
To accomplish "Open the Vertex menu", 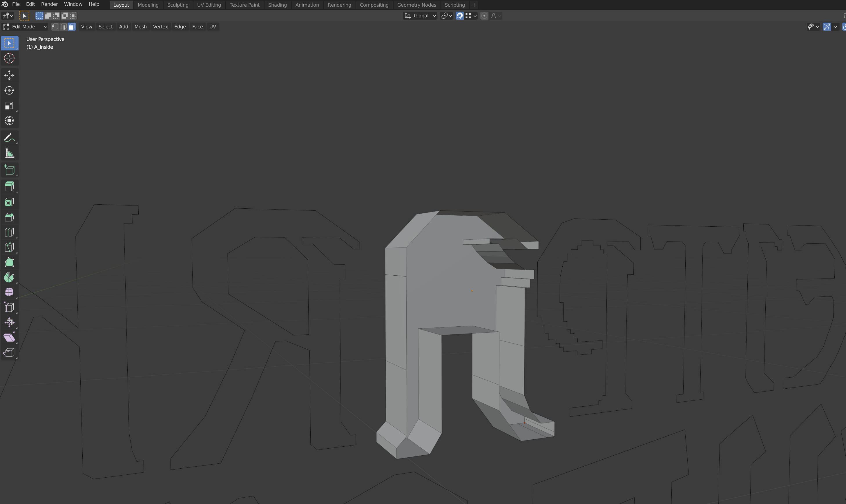I will coord(160,26).
